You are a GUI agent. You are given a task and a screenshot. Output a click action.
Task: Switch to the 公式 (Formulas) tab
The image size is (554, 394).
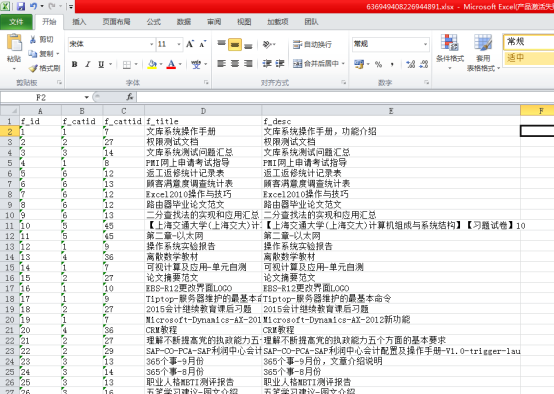click(154, 22)
